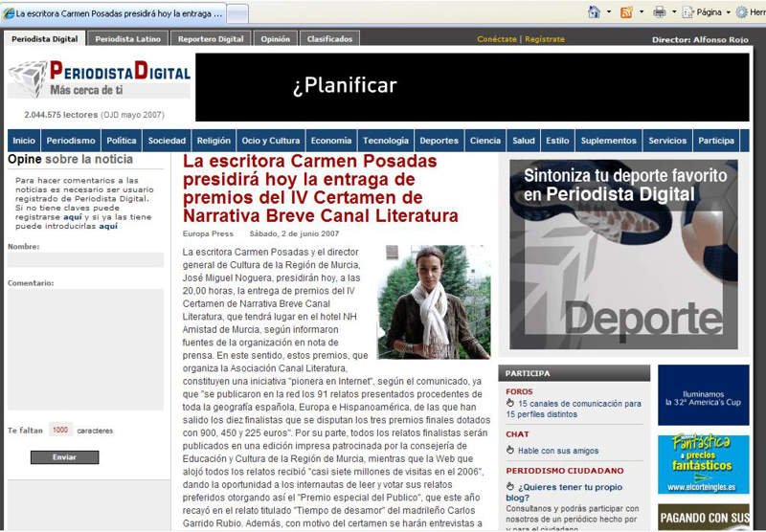Image resolution: width=766 pixels, height=532 pixels.
Task: Click the Regístrate link
Action: 545,39
